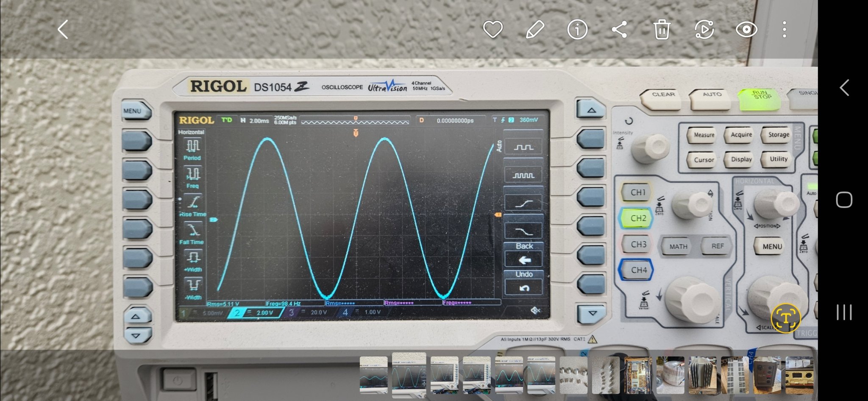Open Android recent apps button

click(x=844, y=312)
